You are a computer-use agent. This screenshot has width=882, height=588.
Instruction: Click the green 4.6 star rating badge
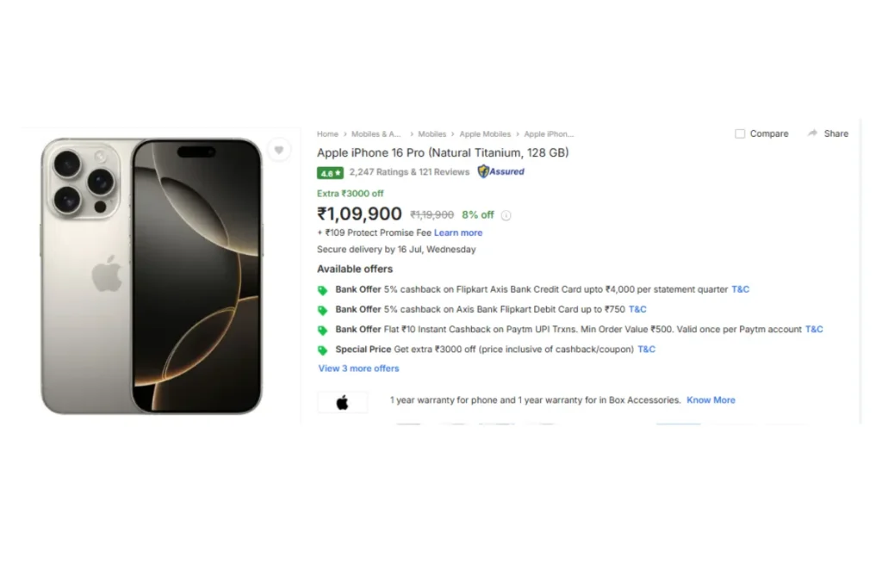tap(330, 172)
